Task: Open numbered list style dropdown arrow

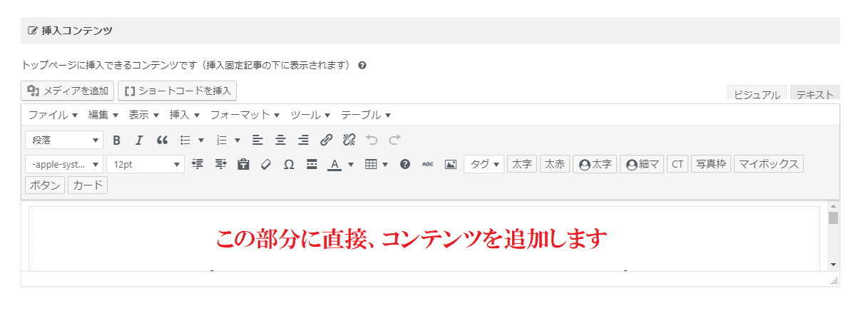Action: pos(237,140)
